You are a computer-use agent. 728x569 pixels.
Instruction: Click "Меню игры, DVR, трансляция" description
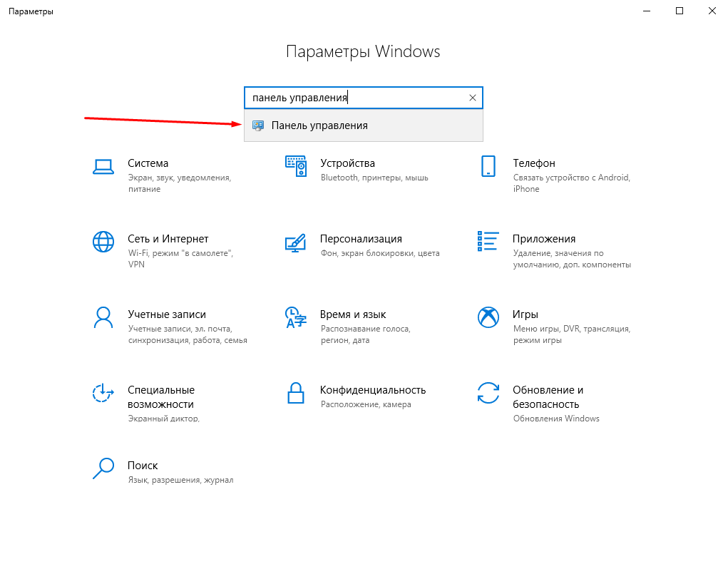[x=572, y=334]
